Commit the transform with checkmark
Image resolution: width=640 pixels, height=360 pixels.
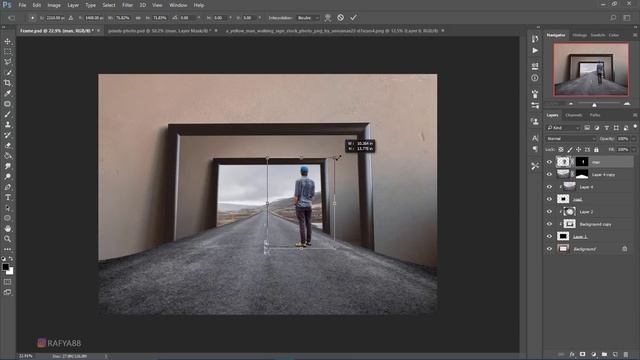353,18
